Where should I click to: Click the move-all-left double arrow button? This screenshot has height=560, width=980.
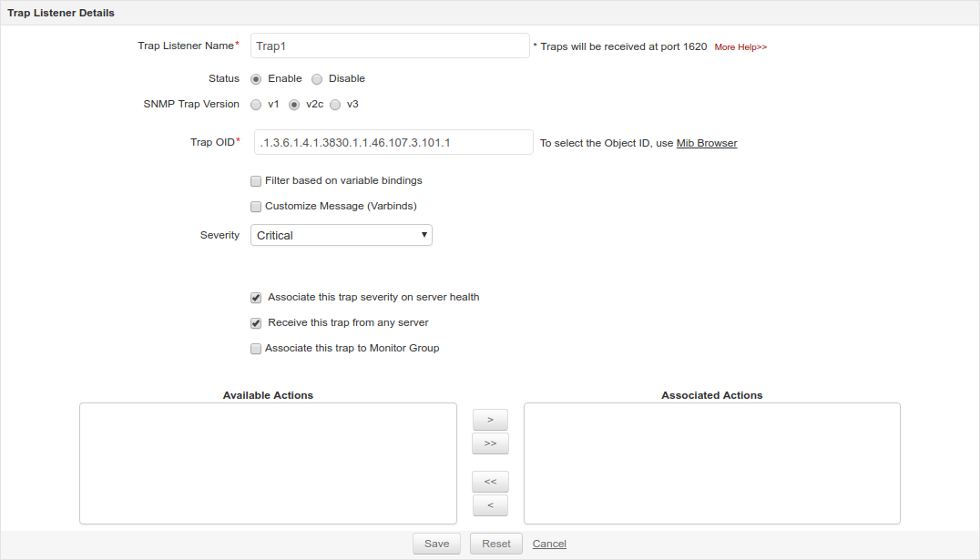click(490, 482)
